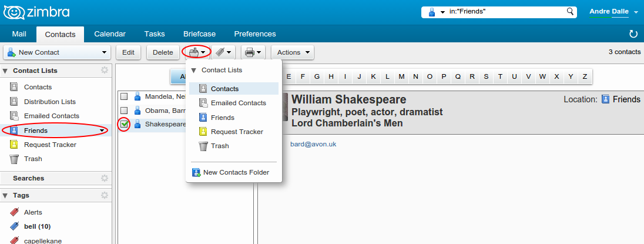The image size is (644, 244).
Task: Collapse the Contact Lists sidebar section
Action: point(5,71)
